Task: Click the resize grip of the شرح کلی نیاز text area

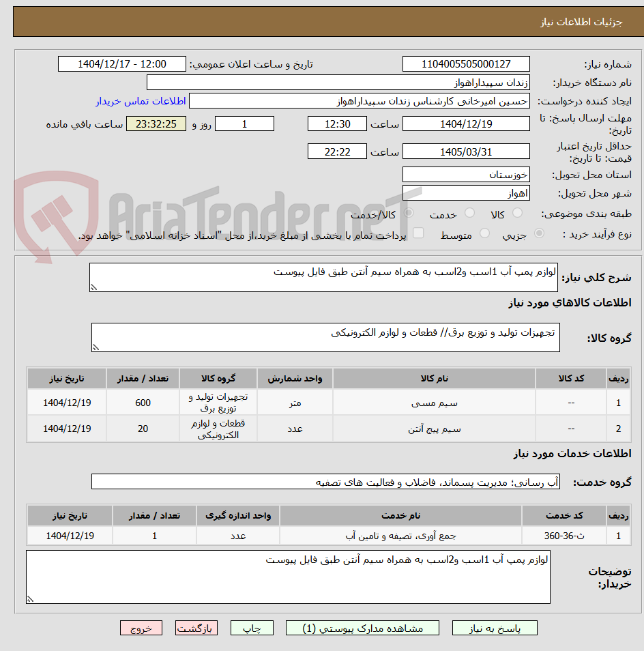Action: (x=93, y=287)
